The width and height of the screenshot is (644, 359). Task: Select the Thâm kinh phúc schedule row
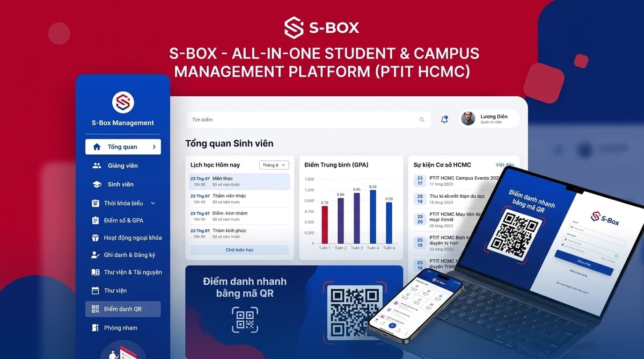pyautogui.click(x=240, y=233)
